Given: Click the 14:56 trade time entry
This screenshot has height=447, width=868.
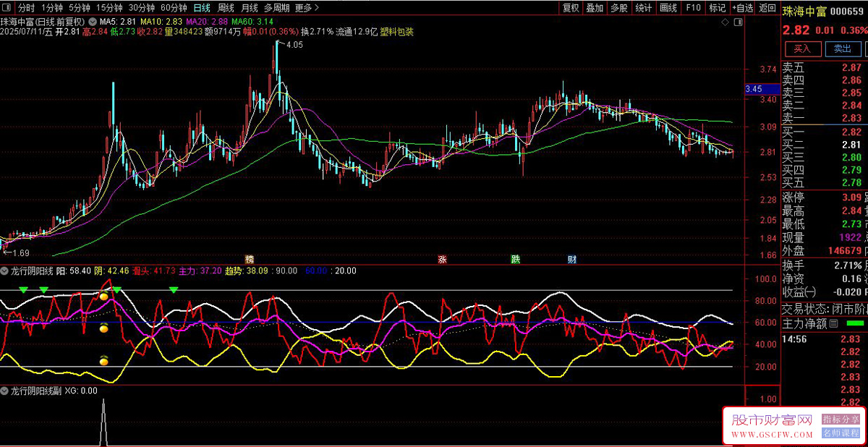Looking at the screenshot, I should [796, 338].
